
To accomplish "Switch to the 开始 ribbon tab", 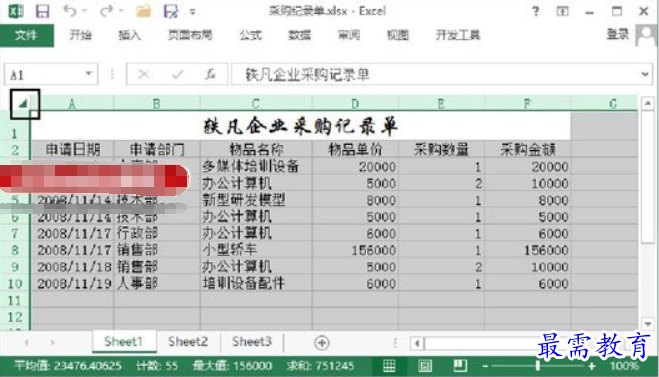I will (x=80, y=35).
